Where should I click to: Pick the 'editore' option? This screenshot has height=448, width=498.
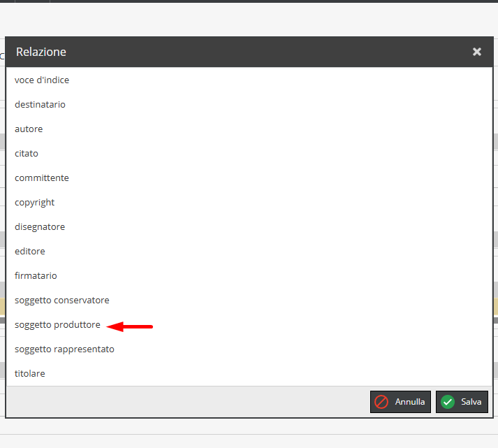30,252
